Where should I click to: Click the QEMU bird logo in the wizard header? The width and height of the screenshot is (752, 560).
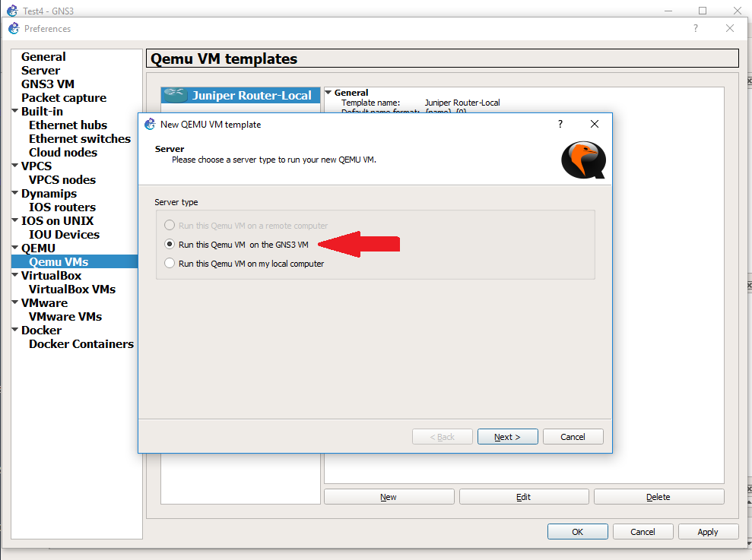[x=583, y=160]
